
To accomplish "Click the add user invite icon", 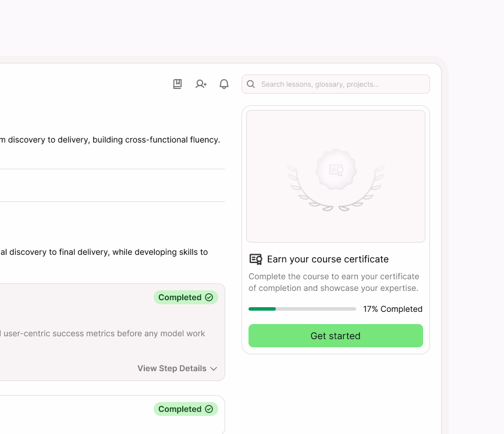I will (x=201, y=84).
